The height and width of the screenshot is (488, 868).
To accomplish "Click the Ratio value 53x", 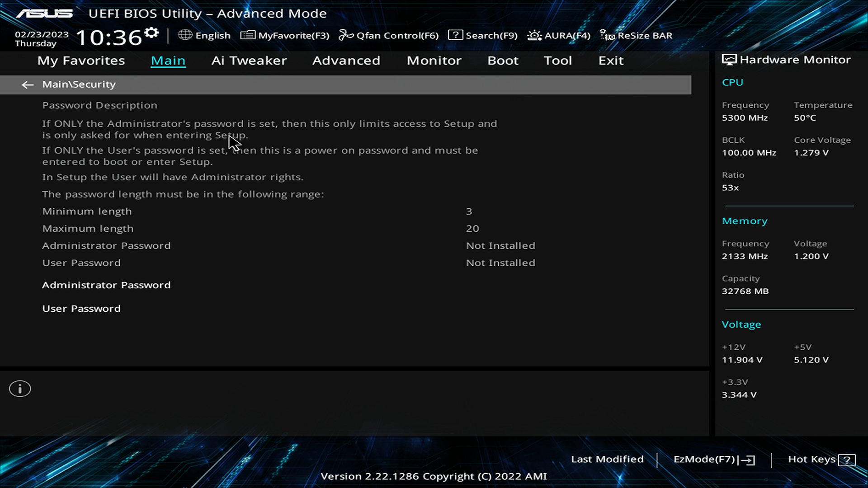I will pos(730,188).
